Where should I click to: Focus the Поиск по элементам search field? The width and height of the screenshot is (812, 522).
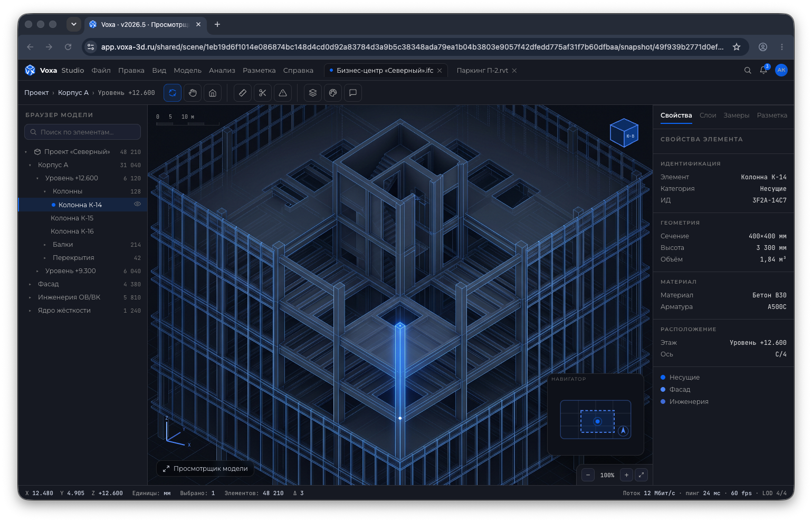pyautogui.click(x=82, y=132)
